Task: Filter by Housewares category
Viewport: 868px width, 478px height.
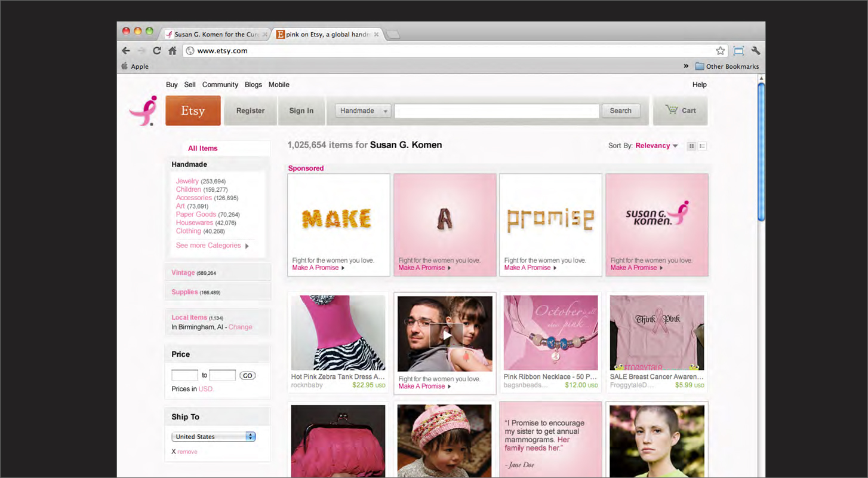Action: [195, 223]
